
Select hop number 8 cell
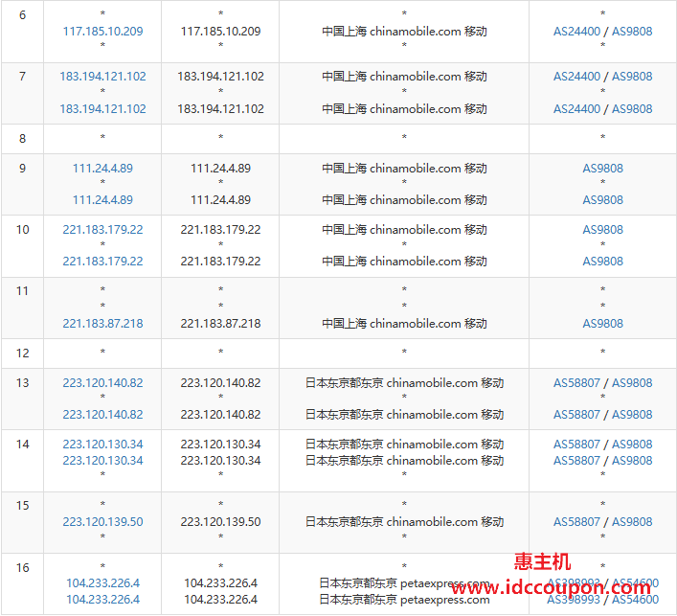[x=22, y=139]
